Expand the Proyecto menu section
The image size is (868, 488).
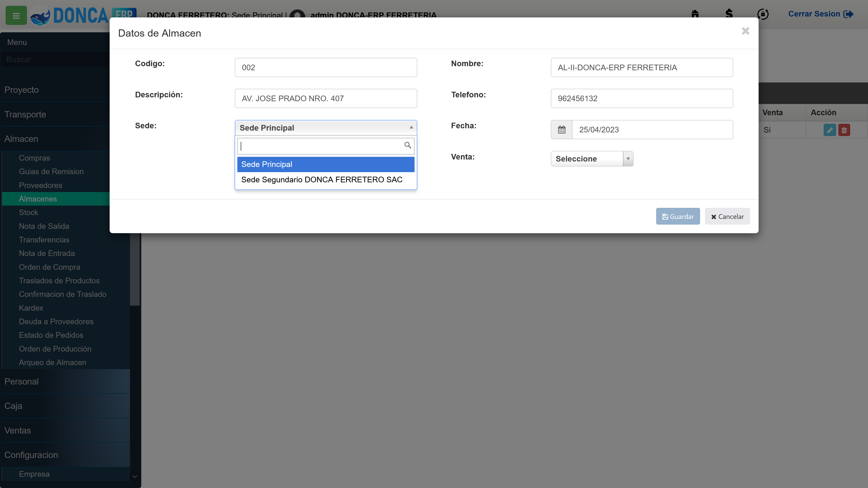point(56,90)
